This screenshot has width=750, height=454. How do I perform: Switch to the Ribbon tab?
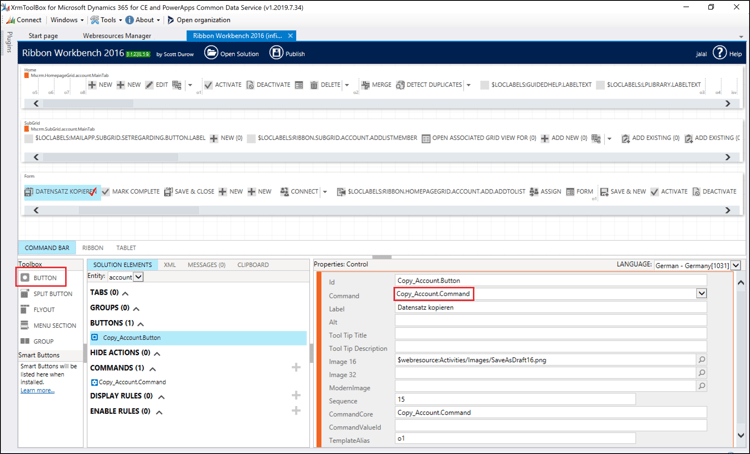coord(93,247)
